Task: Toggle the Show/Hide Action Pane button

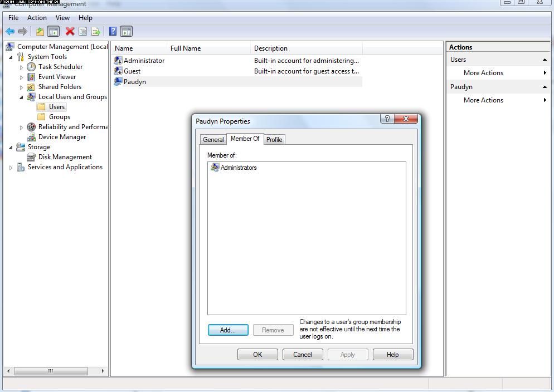Action: (127, 31)
